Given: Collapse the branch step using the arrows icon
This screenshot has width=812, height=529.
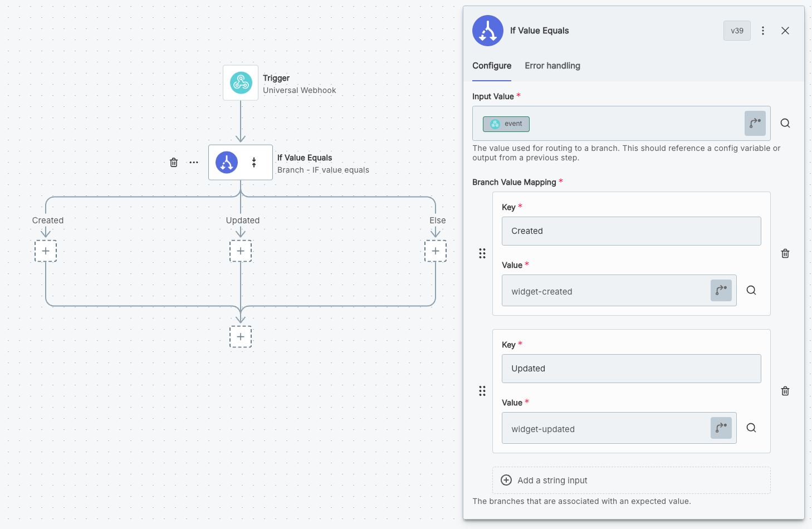Looking at the screenshot, I should pos(254,163).
